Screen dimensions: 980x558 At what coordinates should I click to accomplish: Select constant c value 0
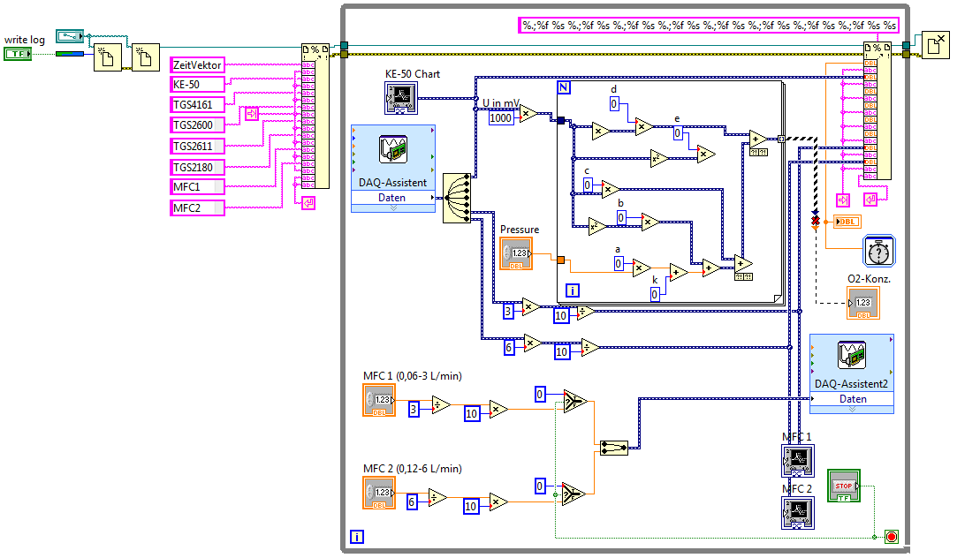point(588,185)
